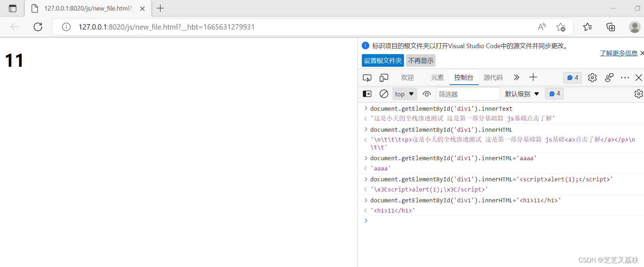Open Read Aloud feature

click(x=542, y=27)
